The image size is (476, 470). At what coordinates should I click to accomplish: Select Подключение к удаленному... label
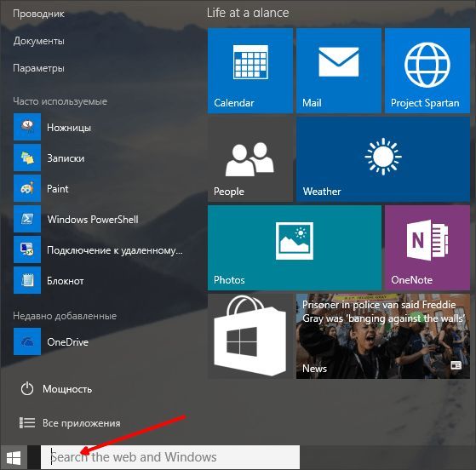[x=115, y=250]
